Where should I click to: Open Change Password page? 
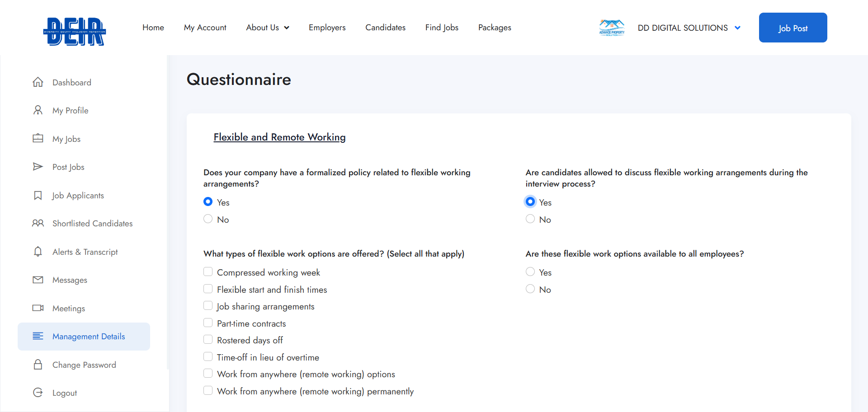coord(84,365)
